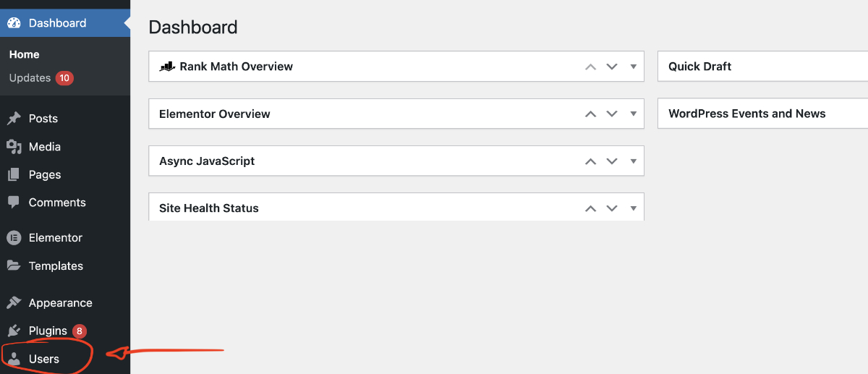
Task: Move Async JavaScript widget up
Action: point(590,161)
